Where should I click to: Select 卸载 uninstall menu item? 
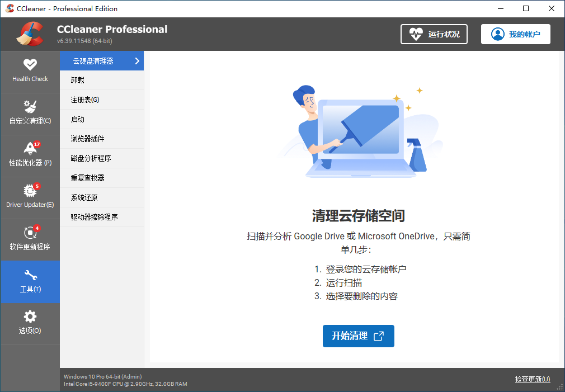click(78, 80)
